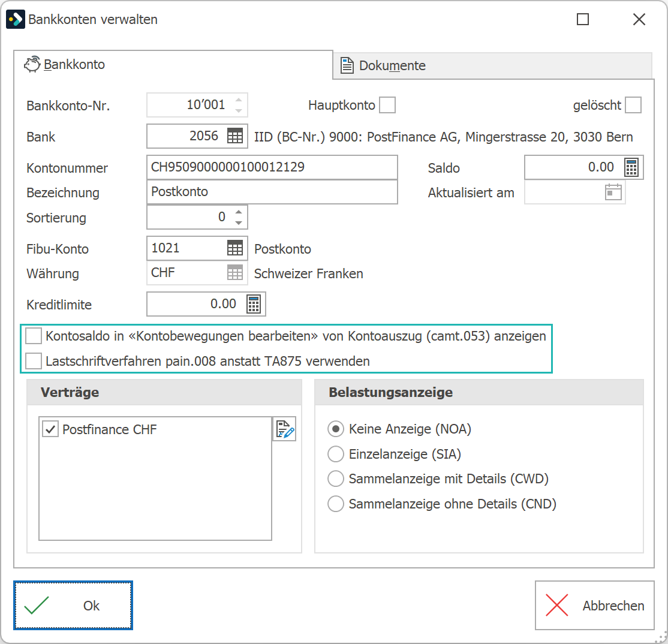The height and width of the screenshot is (644, 668).
Task: Edit contracts with the pencil document icon
Action: [285, 429]
